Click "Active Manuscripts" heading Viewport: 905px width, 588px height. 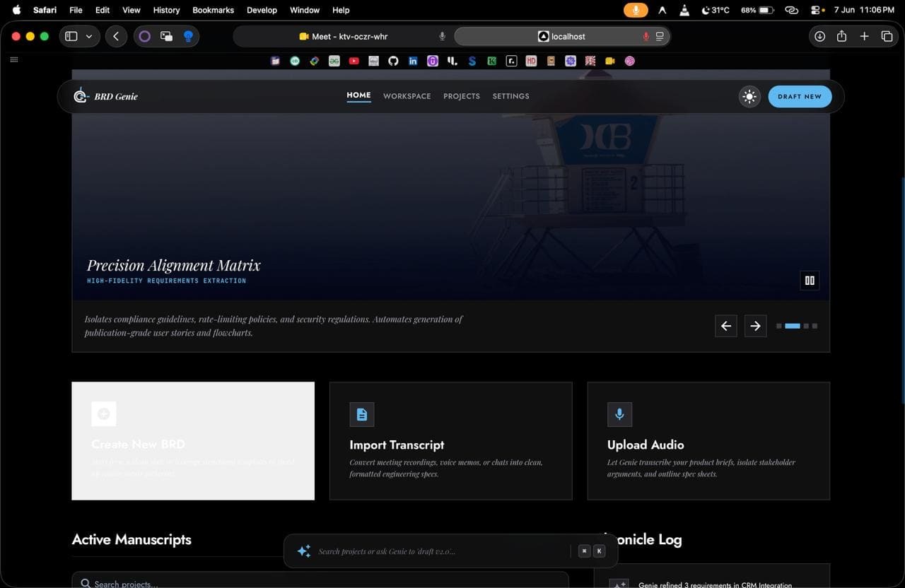point(132,539)
